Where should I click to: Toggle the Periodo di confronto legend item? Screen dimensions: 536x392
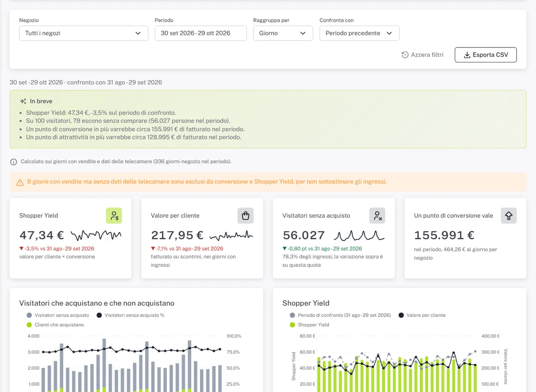pos(340,315)
